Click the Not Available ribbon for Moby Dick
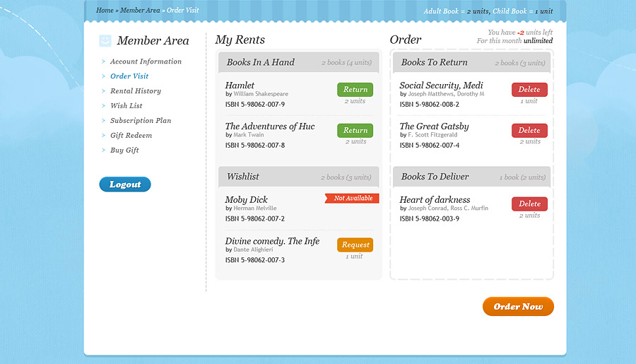 point(352,198)
